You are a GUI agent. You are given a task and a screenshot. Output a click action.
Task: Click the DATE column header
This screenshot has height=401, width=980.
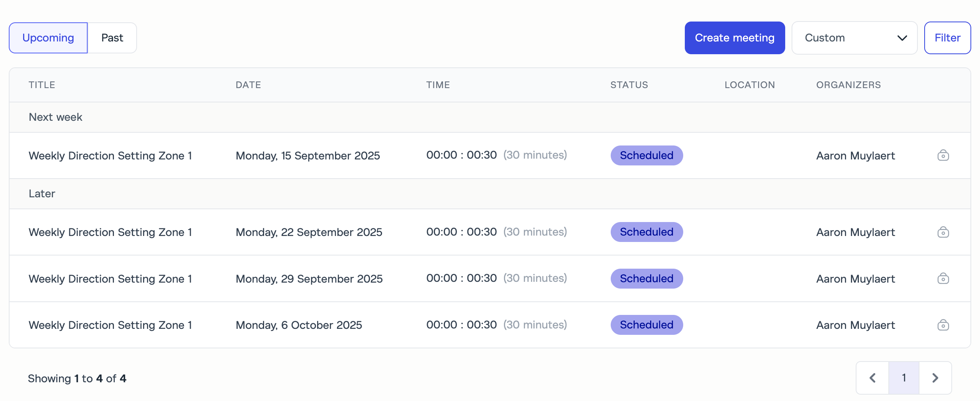(x=248, y=85)
